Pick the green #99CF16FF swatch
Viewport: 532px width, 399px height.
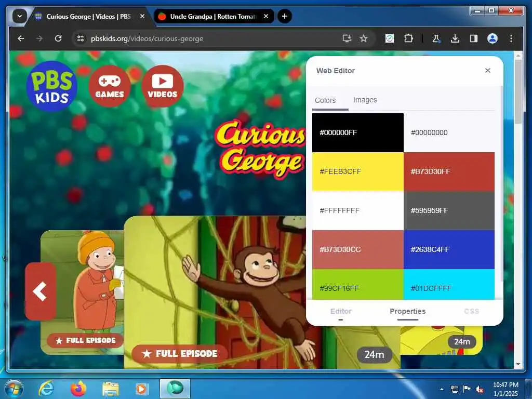(358, 285)
